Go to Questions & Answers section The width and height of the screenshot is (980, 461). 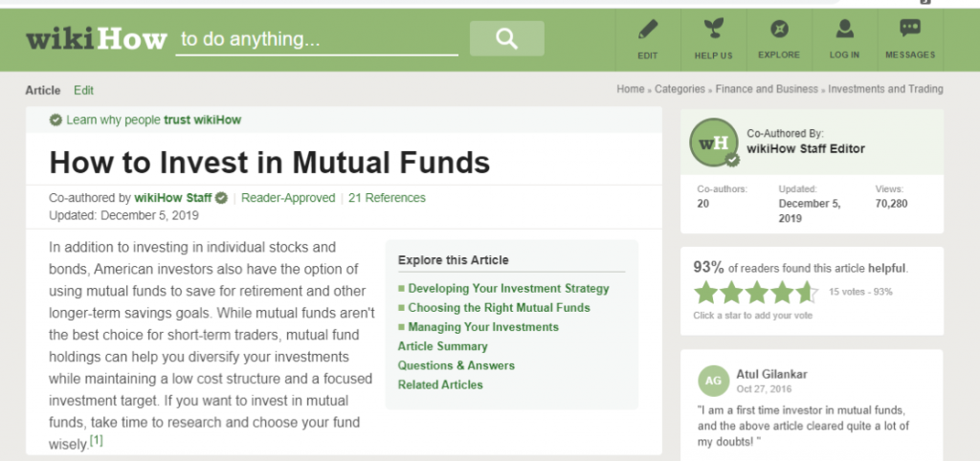[x=457, y=365]
